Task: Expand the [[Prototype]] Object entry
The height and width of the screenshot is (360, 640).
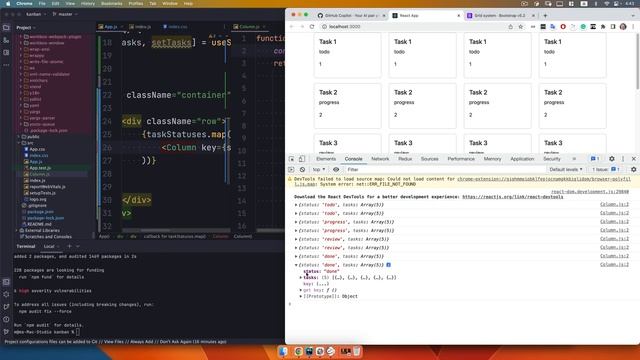Action: (301, 296)
